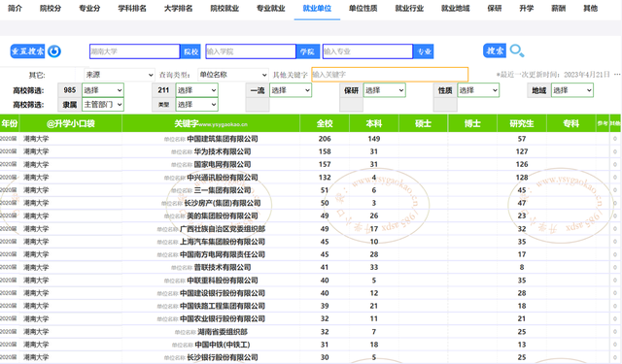Screen dimensions: 622x364
Task: Select the 华为技术有限公司 row
Action: (x=311, y=151)
